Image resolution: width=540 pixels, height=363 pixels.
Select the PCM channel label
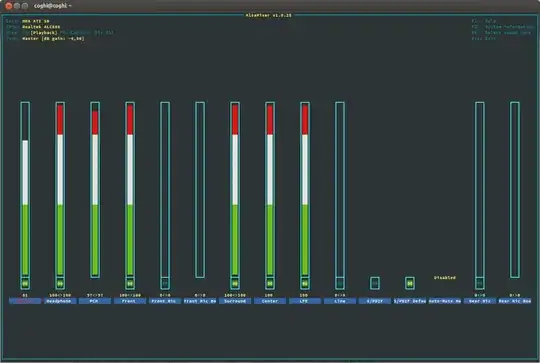coord(95,301)
